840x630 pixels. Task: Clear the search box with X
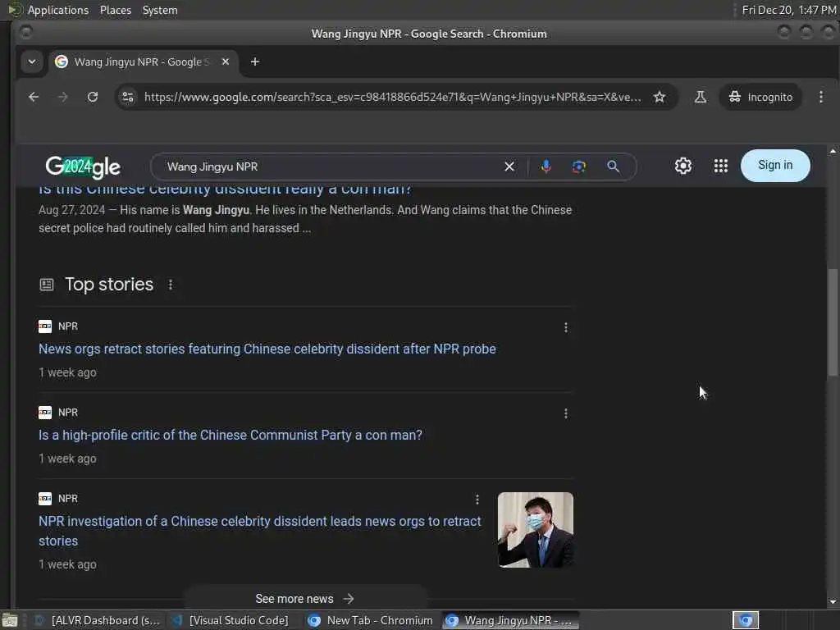[x=509, y=167]
